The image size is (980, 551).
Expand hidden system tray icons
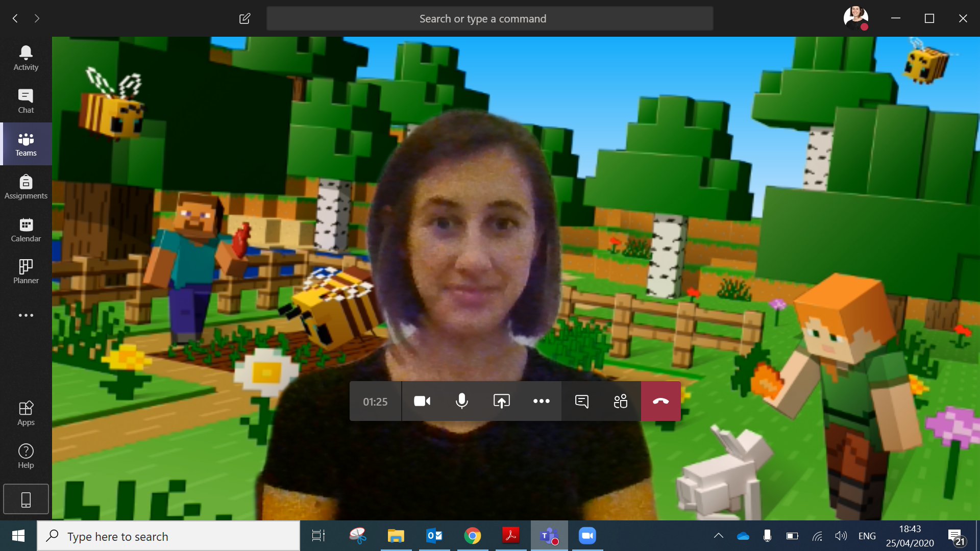click(719, 536)
